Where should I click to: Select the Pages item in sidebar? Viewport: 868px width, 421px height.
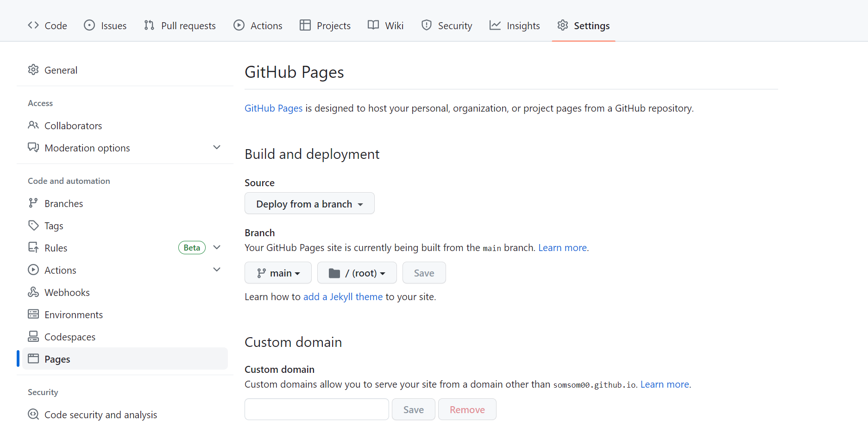pos(125,358)
